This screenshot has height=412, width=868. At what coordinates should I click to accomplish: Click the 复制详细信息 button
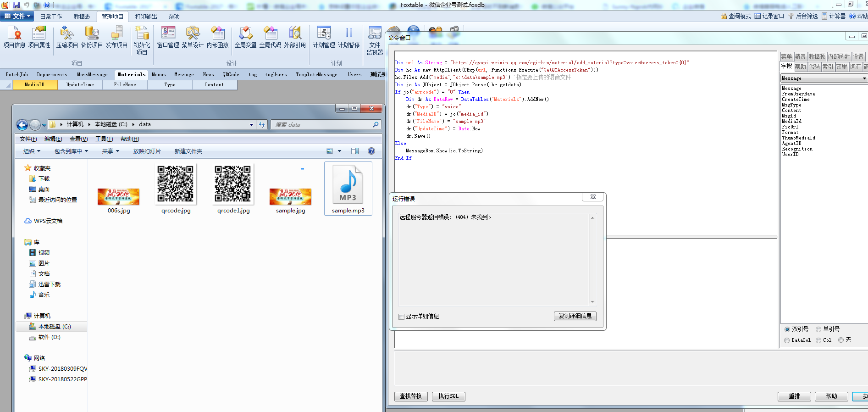[x=575, y=316]
